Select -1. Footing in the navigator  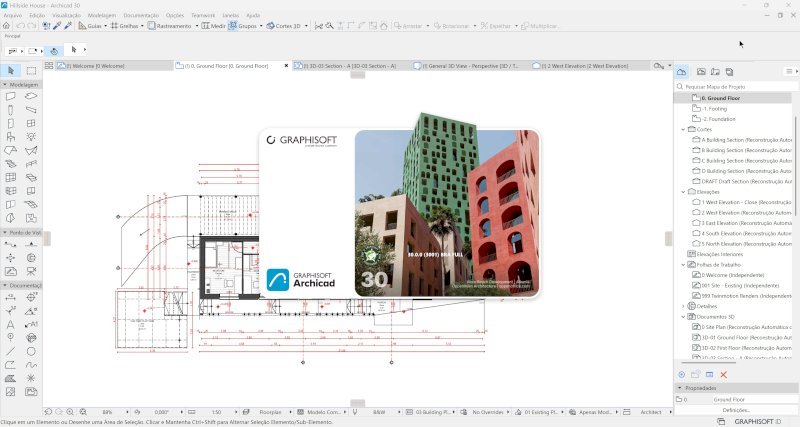[x=714, y=109]
